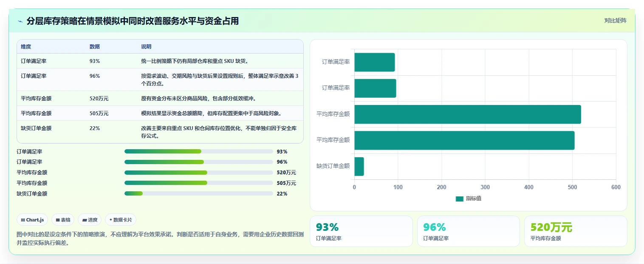The width and height of the screenshot is (644, 264).
Task: Select the 96% cell in the table
Action: (95, 76)
